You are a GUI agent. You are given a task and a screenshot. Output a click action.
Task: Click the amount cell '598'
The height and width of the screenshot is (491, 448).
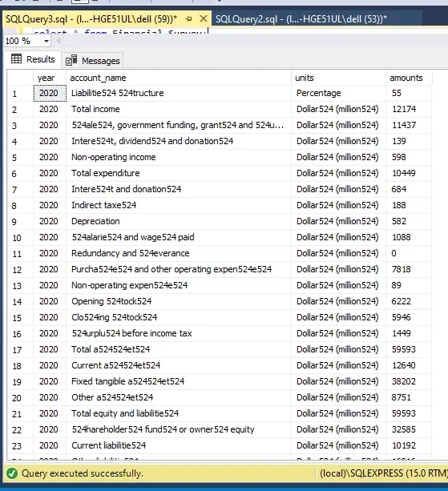pos(409,157)
